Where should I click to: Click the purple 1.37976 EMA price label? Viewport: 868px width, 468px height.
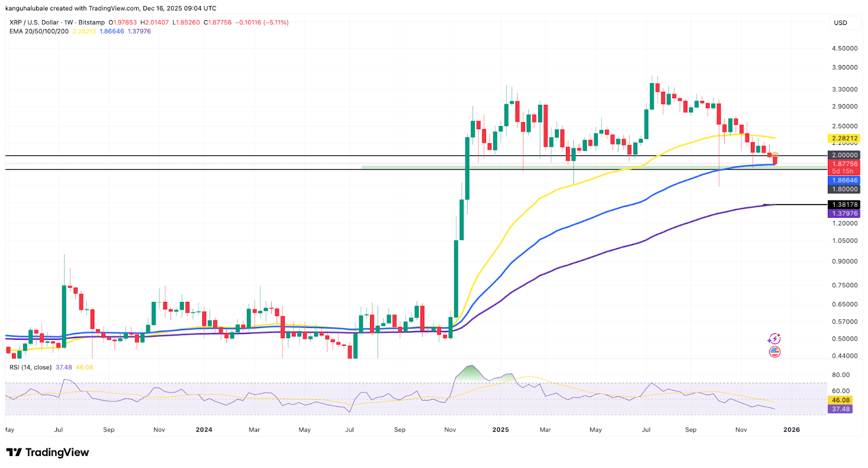(845, 214)
